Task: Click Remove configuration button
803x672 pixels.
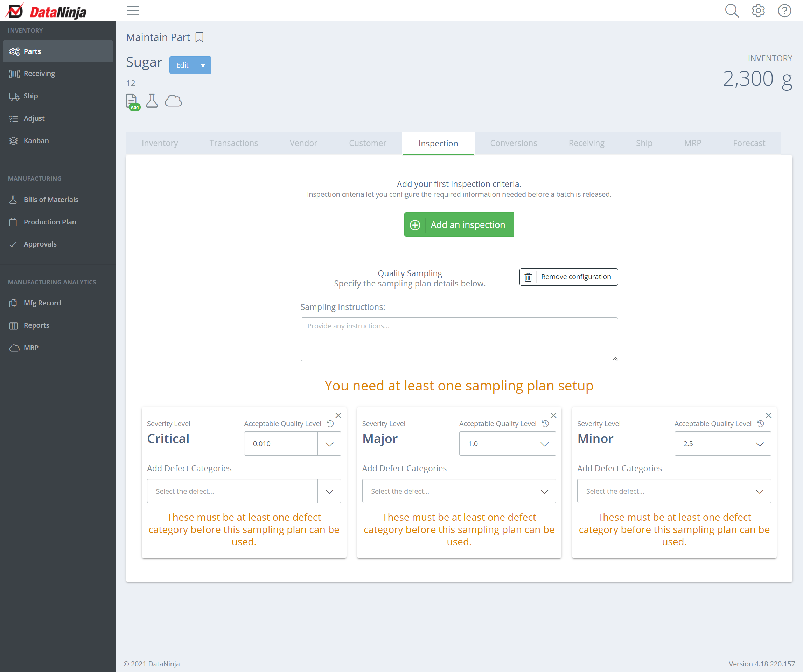Action: [x=568, y=277]
